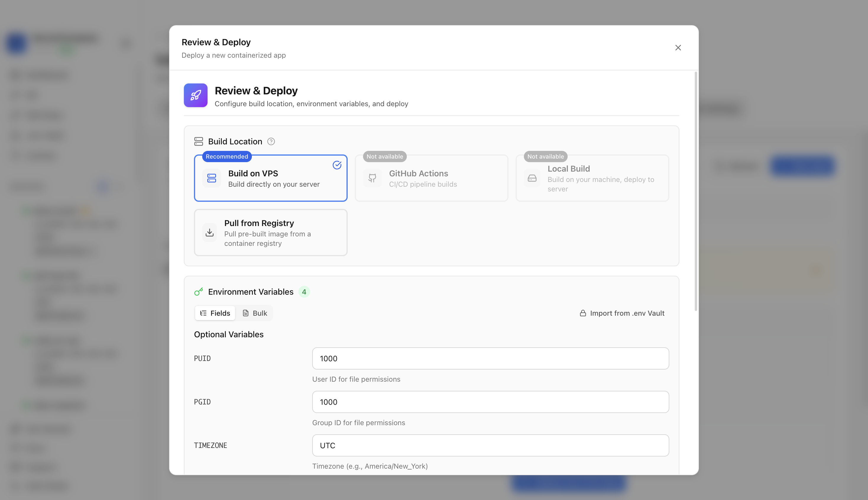Focus the PGID input field
Screen dimensions: 868x500
coord(490,402)
